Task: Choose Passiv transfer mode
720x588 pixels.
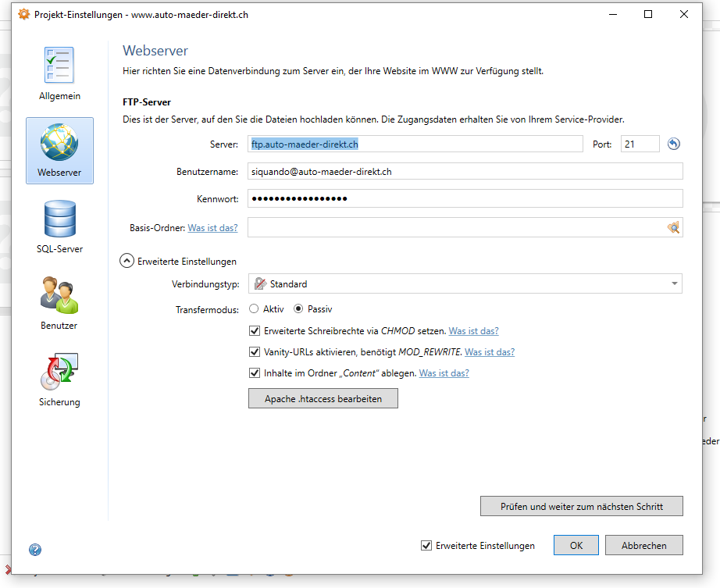Action: (298, 309)
